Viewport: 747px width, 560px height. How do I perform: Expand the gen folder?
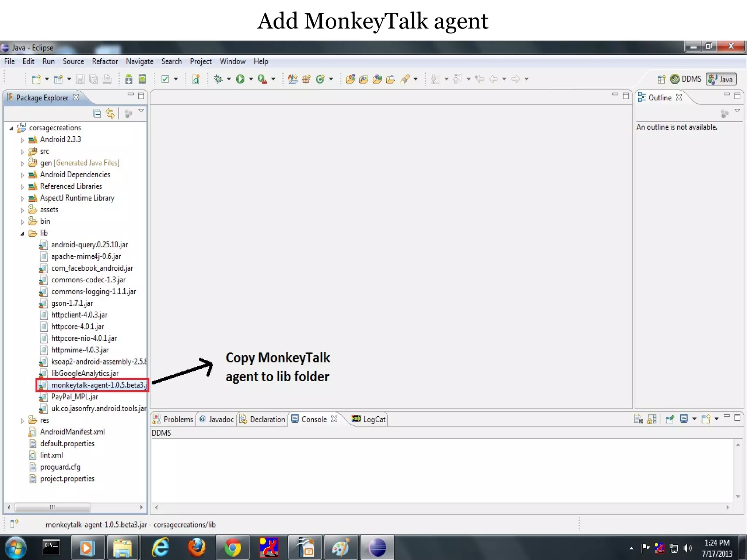[22, 163]
